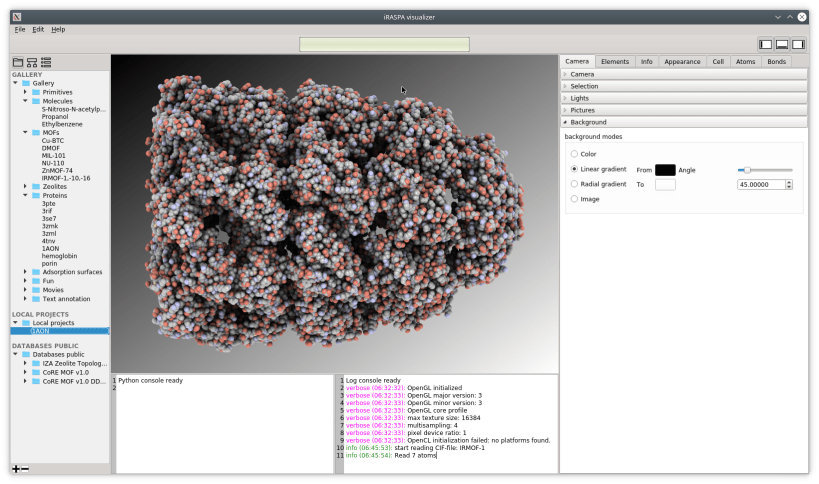The height and width of the screenshot is (484, 819).
Task: Switch to the scene hierarchy view icon
Action: tap(32, 63)
